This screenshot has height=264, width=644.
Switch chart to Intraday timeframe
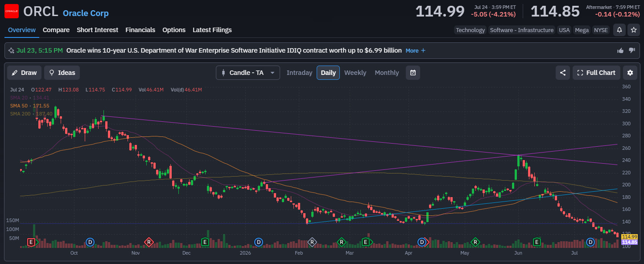point(299,73)
